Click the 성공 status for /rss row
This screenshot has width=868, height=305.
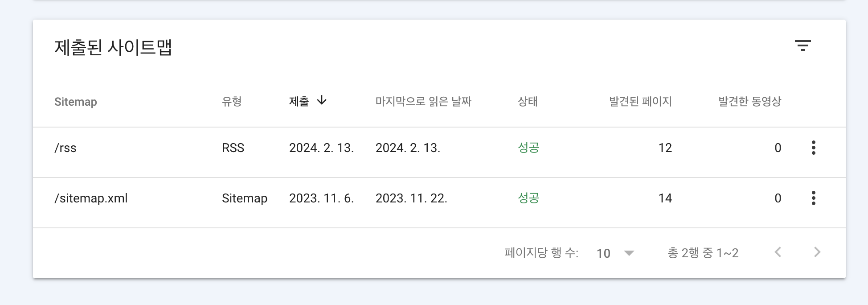[527, 148]
